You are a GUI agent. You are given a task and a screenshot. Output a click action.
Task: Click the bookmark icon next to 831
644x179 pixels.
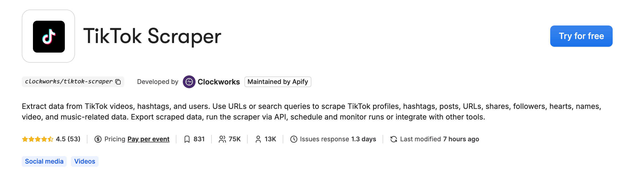coord(187,139)
